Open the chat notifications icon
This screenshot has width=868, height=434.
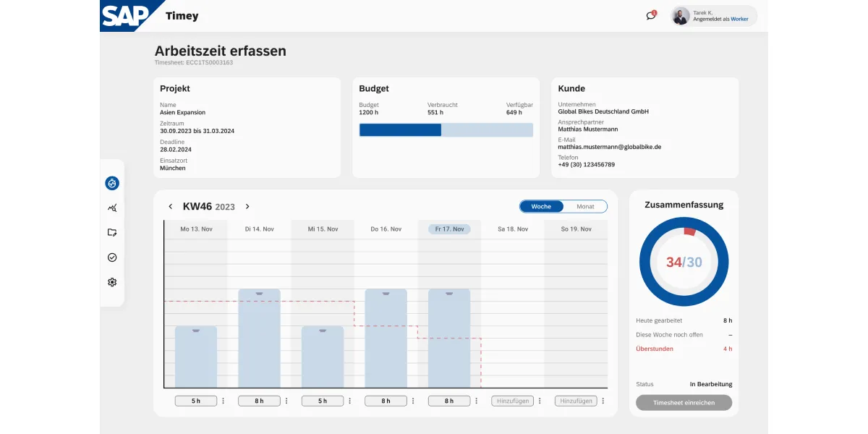(x=650, y=16)
